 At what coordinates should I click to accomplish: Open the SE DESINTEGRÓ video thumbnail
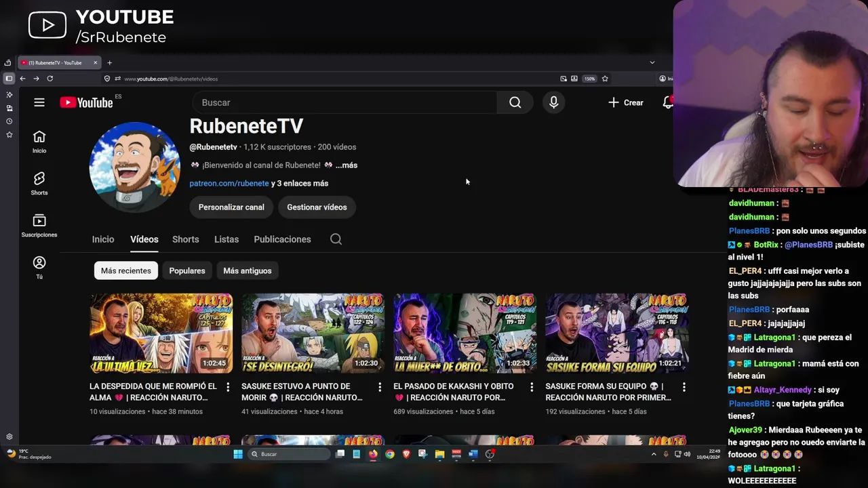tap(313, 333)
